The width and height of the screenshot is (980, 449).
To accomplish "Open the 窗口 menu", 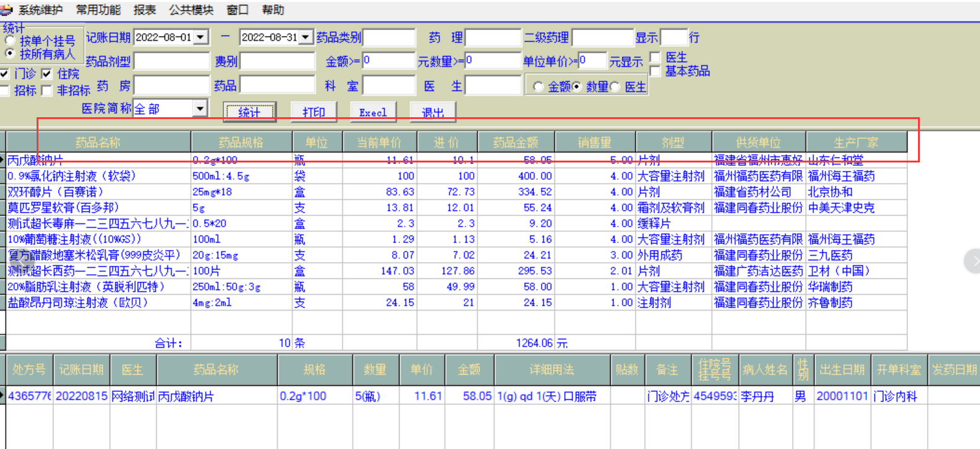I will (238, 10).
